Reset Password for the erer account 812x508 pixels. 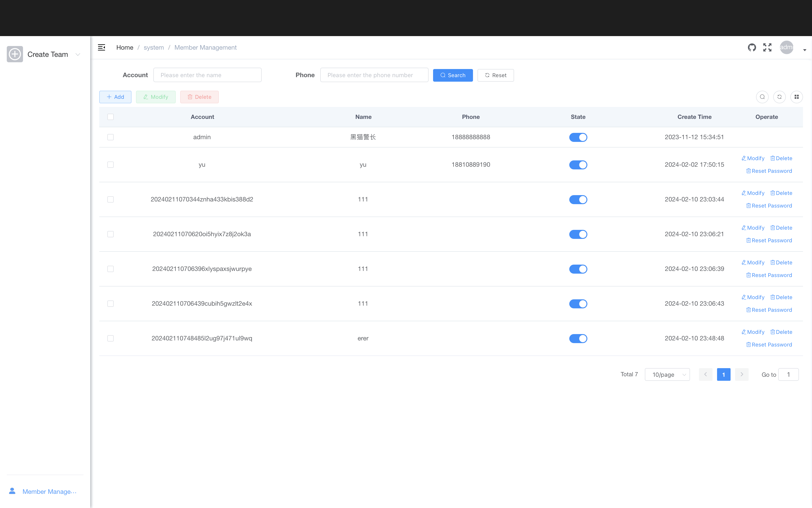click(769, 345)
